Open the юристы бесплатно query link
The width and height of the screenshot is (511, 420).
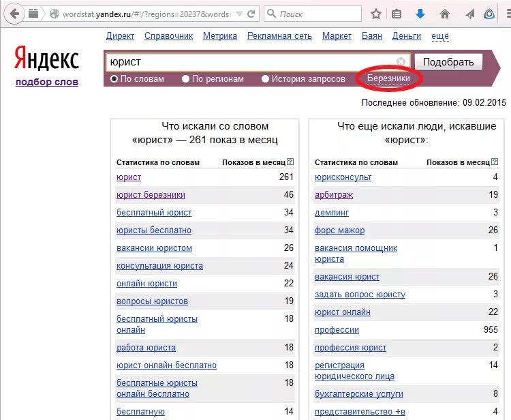154,230
